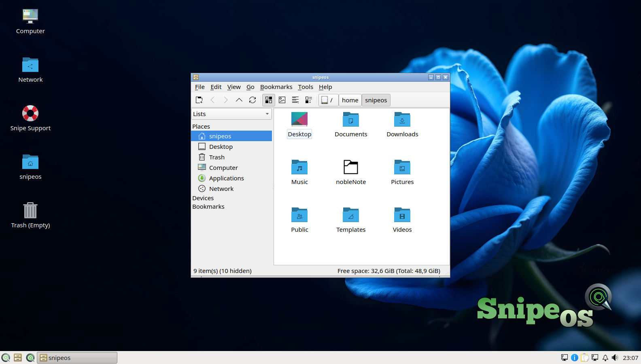Viewport: 641px width, 364px height.
Task: Select the Documents folder icon
Action: pyautogui.click(x=351, y=120)
